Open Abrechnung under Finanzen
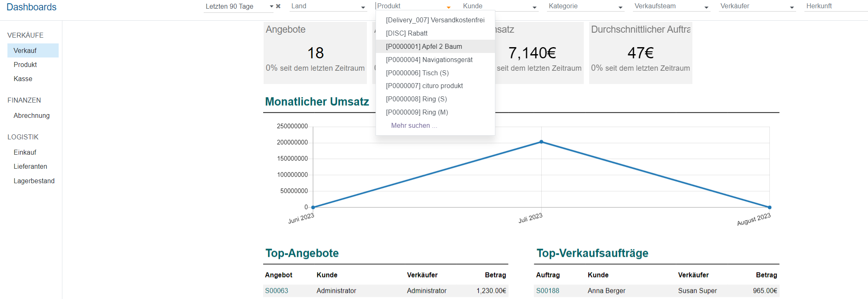The height and width of the screenshot is (299, 868). [x=31, y=115]
